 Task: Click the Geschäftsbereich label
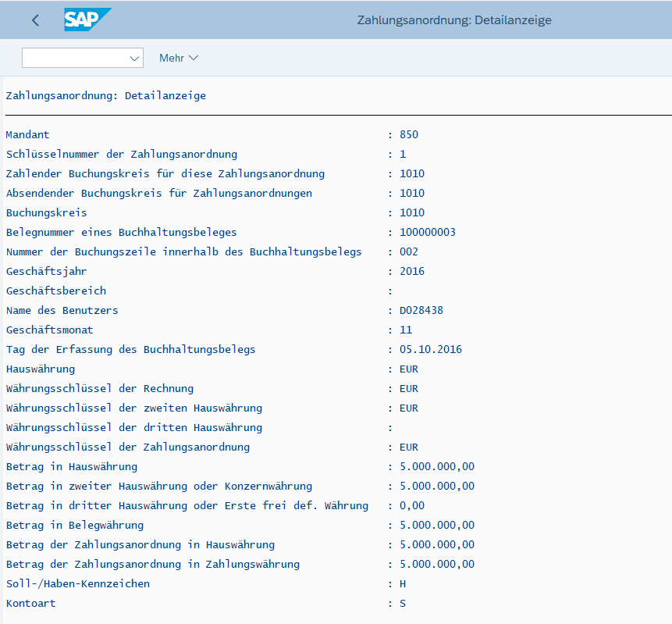pos(55,291)
